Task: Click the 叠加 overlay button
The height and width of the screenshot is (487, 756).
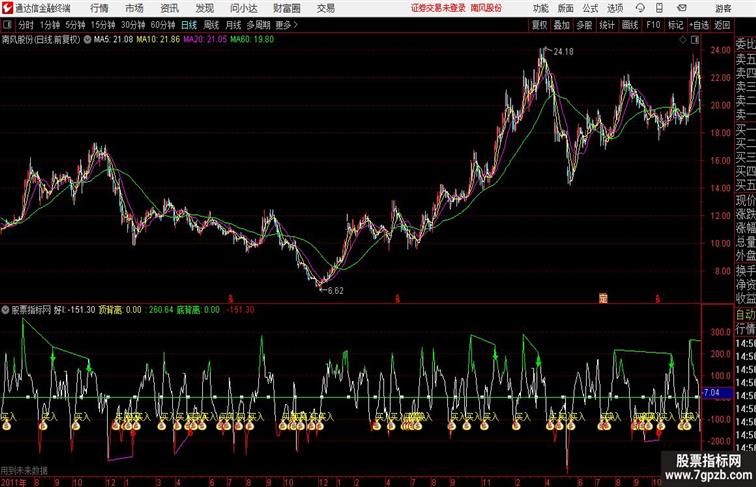Action: click(562, 25)
